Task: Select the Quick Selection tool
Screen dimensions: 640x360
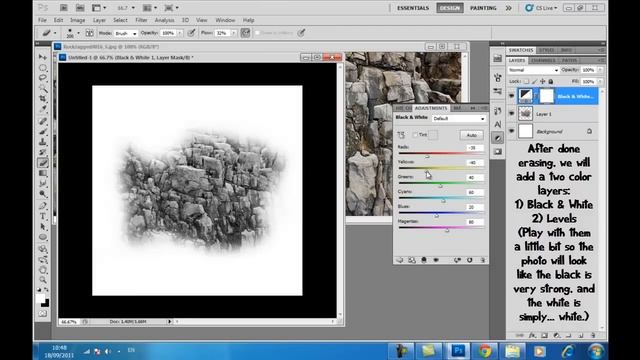Action: [x=43, y=88]
